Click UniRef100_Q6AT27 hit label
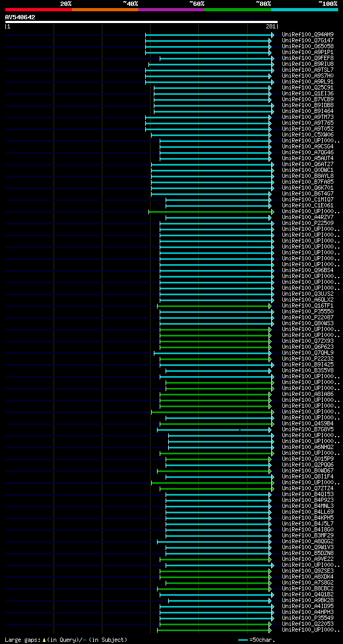 [x=308, y=164]
